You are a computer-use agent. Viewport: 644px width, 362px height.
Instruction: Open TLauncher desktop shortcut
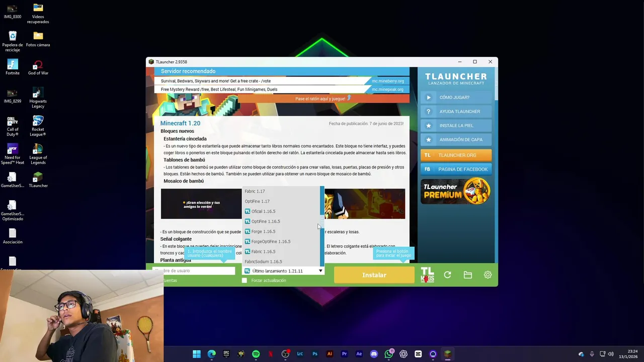pos(38,179)
